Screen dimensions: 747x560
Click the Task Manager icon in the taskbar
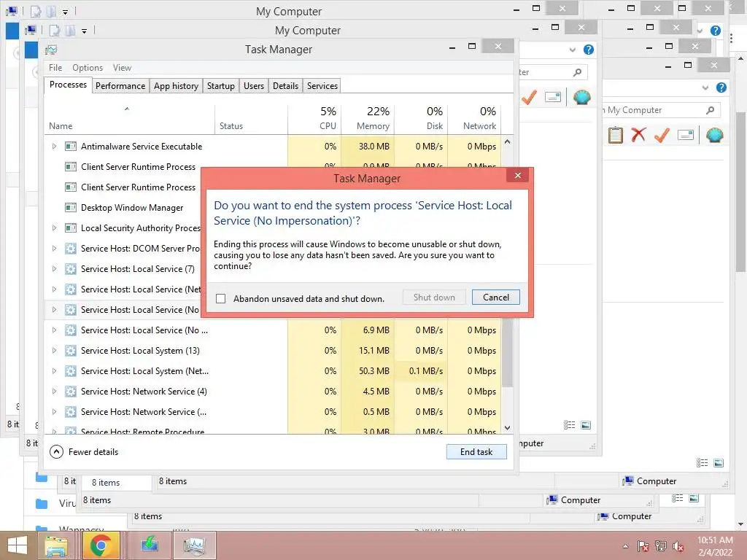point(194,545)
